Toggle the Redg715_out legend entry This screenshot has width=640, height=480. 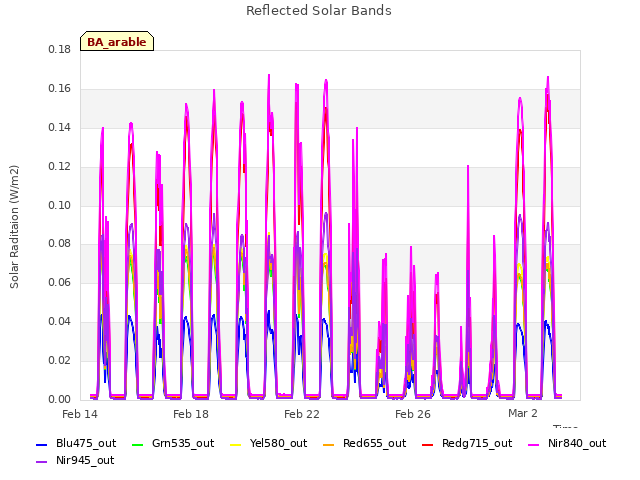[x=467, y=444]
